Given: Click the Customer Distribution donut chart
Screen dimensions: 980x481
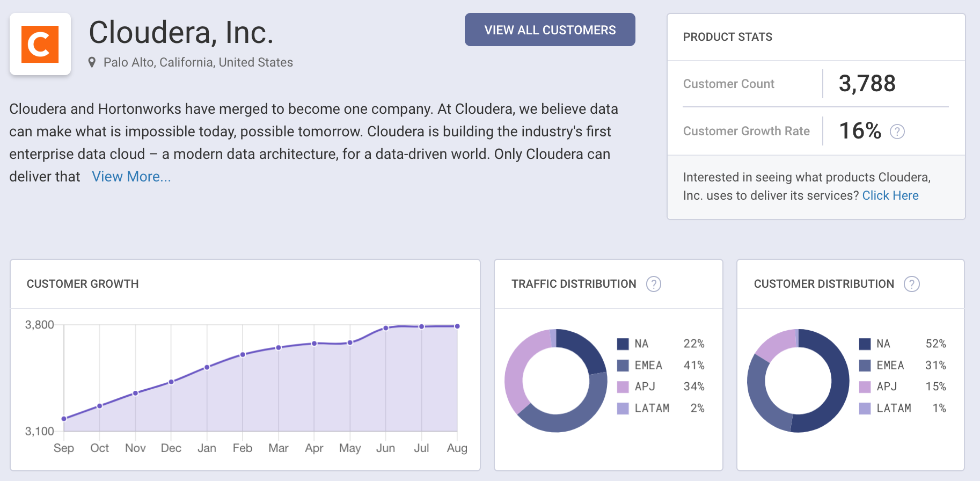Looking at the screenshot, I should pos(798,381).
